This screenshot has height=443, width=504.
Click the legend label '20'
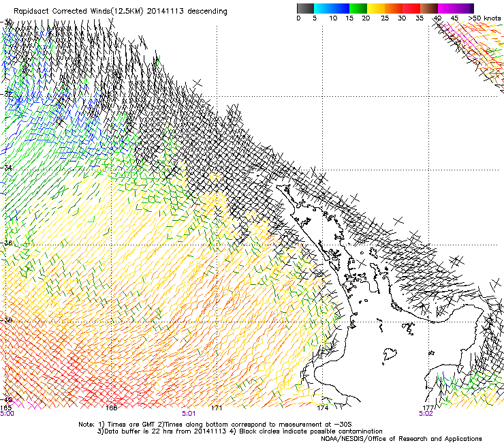[x=366, y=18]
